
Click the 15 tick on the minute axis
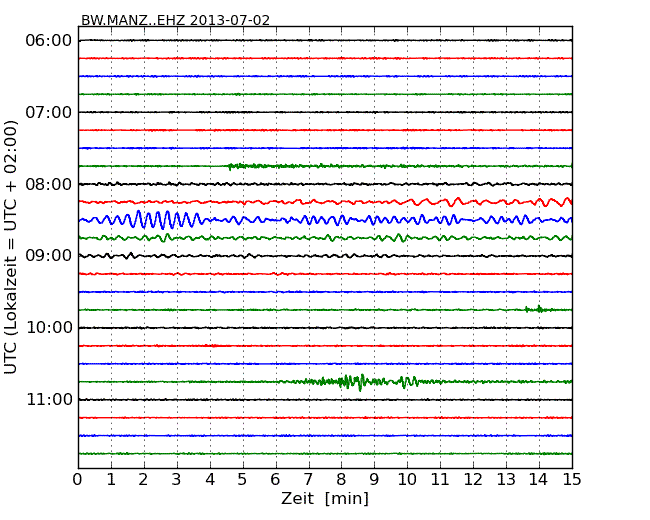pyautogui.click(x=572, y=479)
